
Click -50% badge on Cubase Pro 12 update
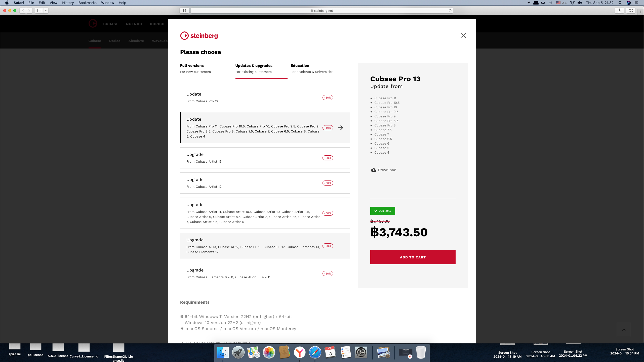328,98
